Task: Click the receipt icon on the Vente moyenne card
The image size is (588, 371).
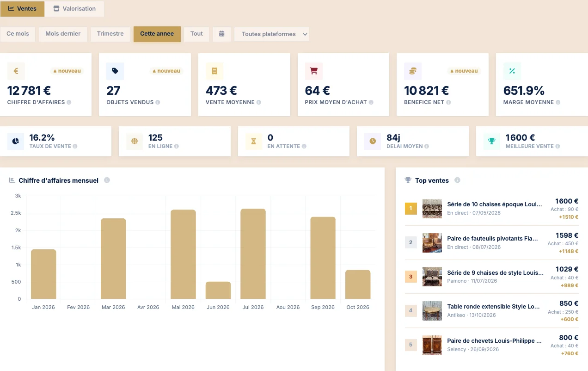Action: (x=214, y=71)
